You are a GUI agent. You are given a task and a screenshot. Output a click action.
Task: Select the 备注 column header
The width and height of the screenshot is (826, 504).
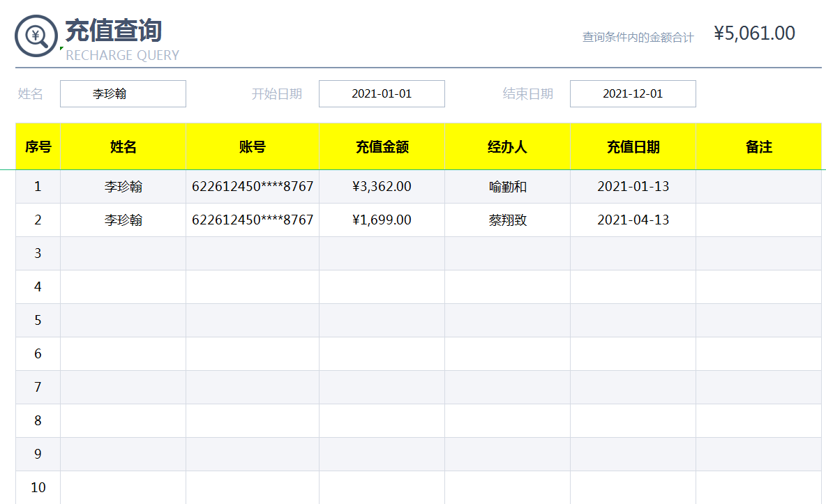tap(758, 146)
